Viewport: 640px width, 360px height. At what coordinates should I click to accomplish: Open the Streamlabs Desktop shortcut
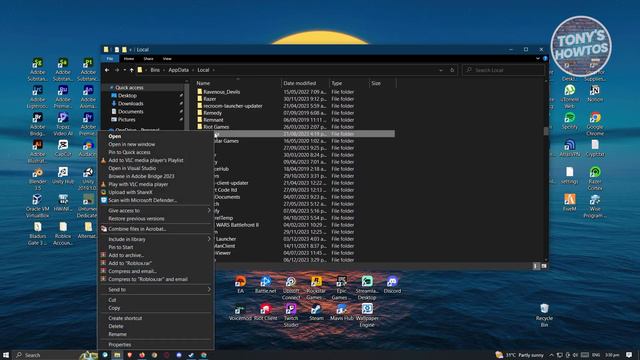[x=367, y=287]
